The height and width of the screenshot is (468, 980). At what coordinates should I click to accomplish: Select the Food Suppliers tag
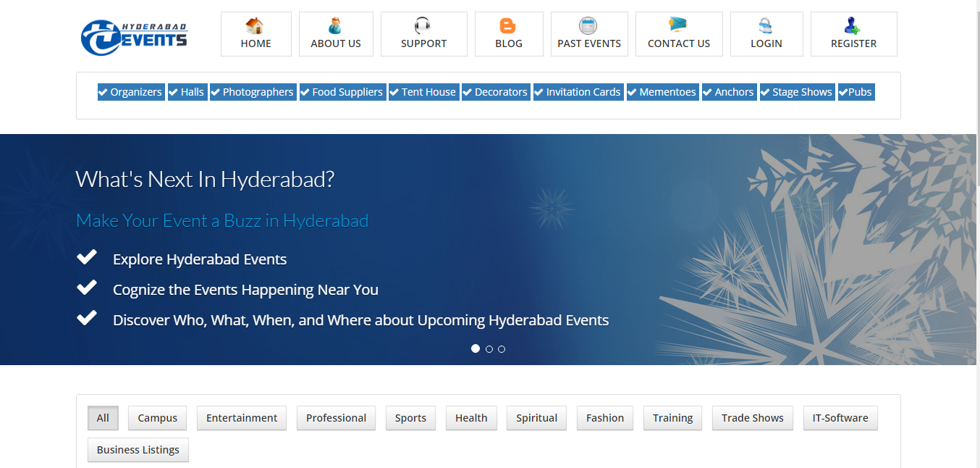pyautogui.click(x=342, y=92)
